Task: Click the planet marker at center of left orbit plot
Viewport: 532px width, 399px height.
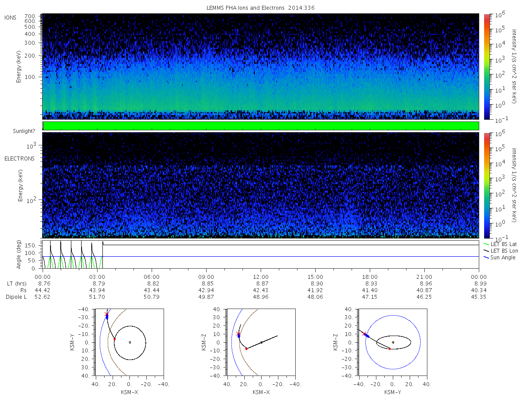Action: click(x=129, y=342)
